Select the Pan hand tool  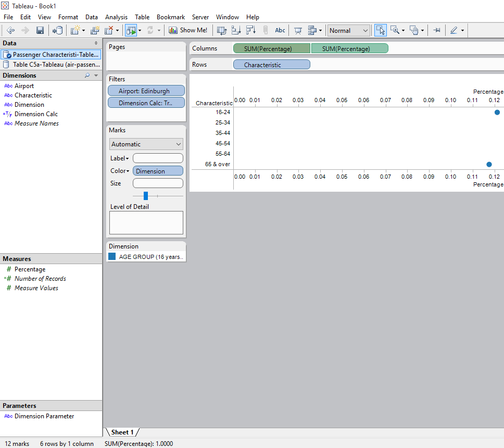(414, 30)
